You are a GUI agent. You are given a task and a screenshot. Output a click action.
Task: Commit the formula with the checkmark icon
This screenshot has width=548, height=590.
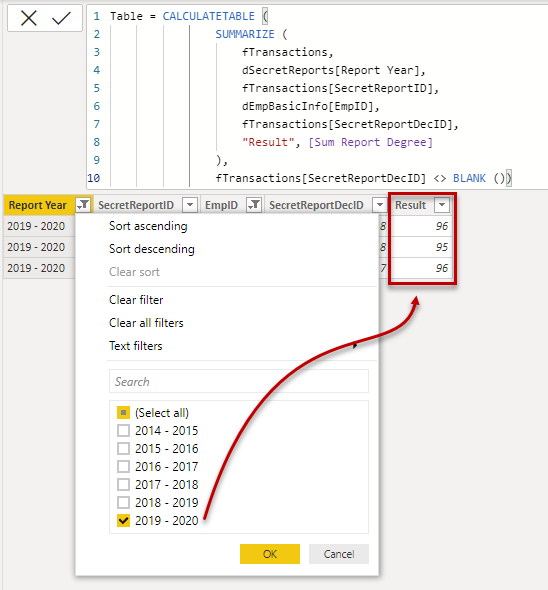(61, 18)
